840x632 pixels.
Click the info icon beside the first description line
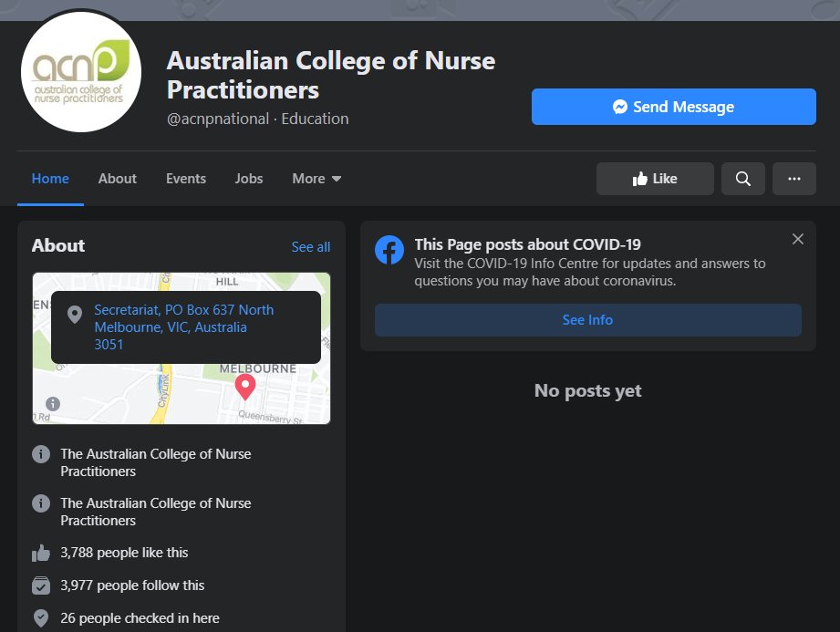[41, 452]
